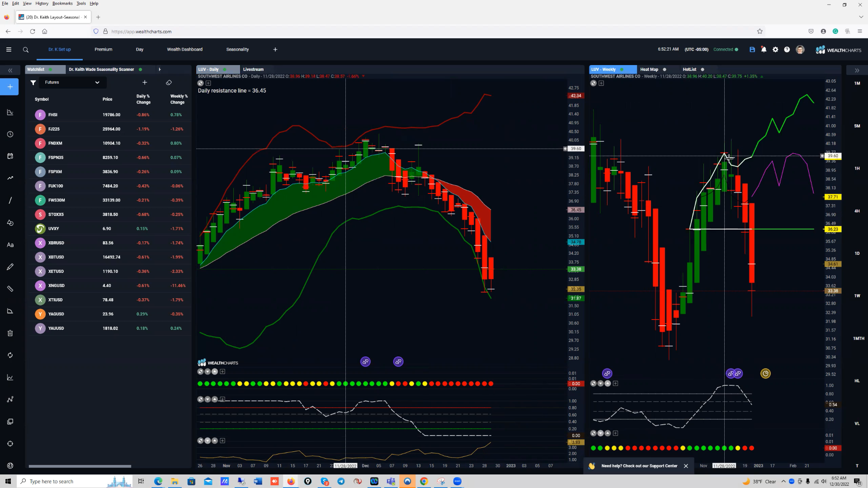Expand weekly chart indicator list plus box
868x488 pixels.
coord(601,83)
